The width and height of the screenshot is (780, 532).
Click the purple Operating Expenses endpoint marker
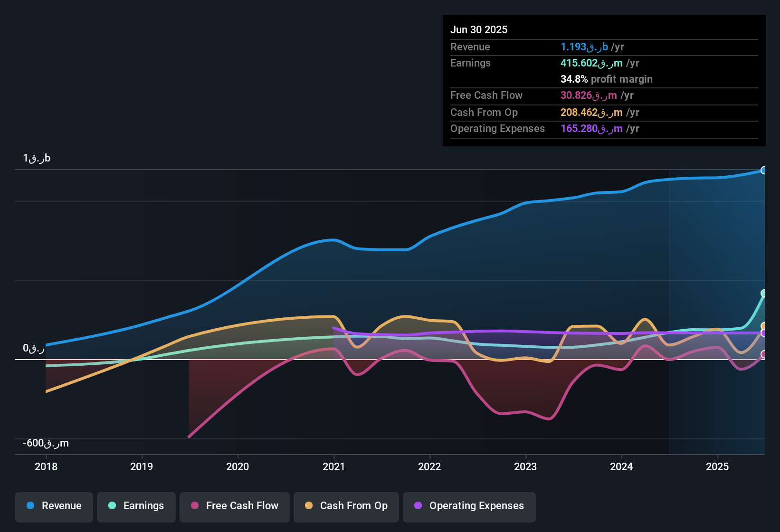click(x=763, y=332)
